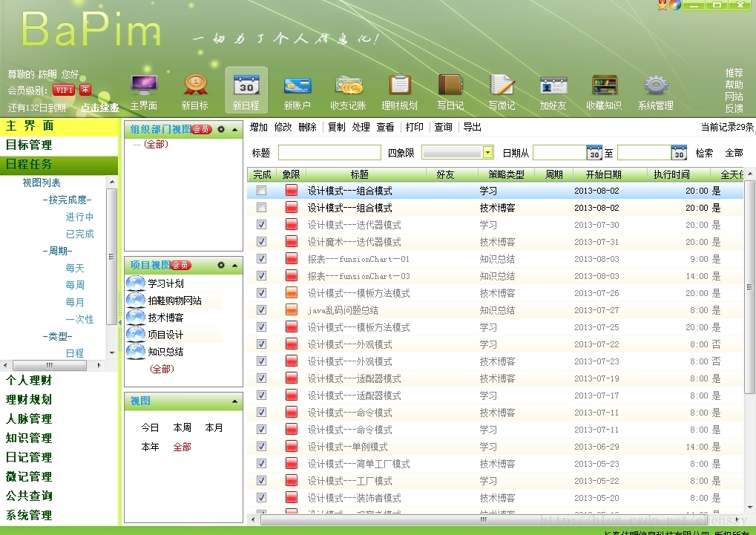
Task: Click the globe icon beside 技术博客
Action: pos(136,317)
